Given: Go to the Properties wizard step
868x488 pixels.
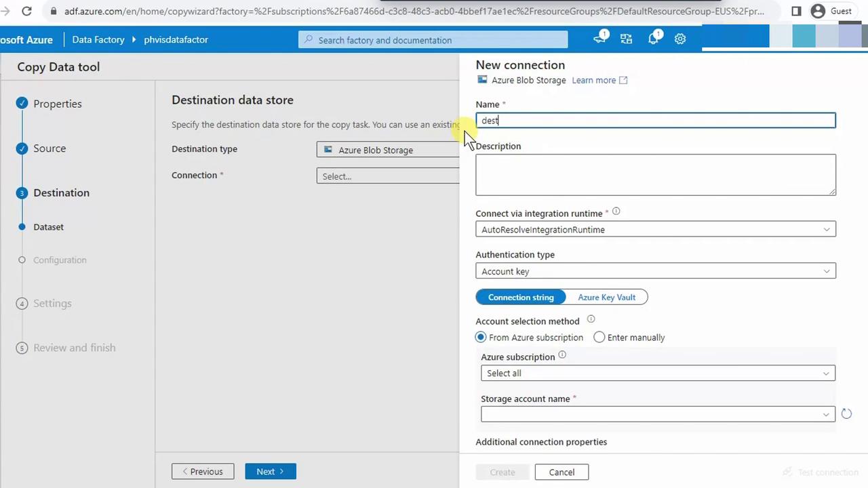Looking at the screenshot, I should click(x=58, y=104).
